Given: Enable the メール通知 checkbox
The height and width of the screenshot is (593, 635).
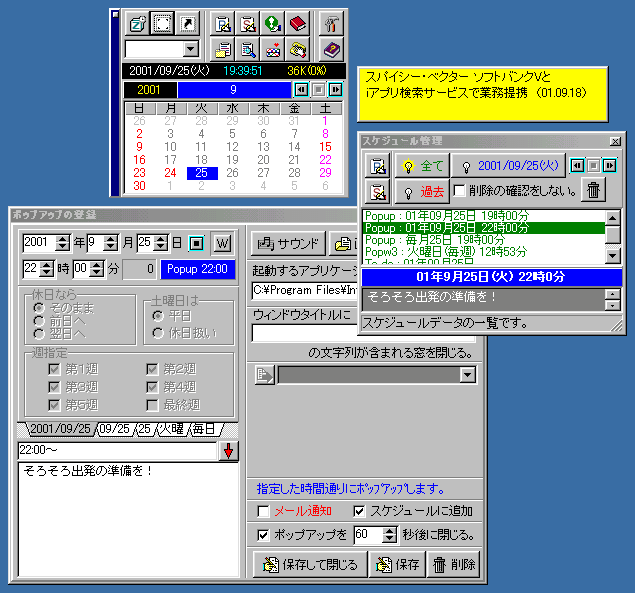Looking at the screenshot, I should (264, 511).
